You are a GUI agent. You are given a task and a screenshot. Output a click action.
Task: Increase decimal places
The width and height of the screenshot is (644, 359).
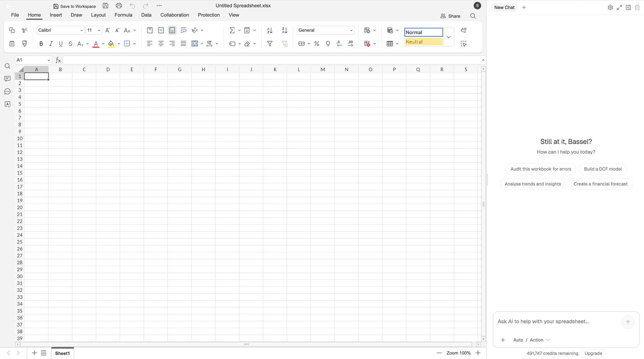tap(351, 44)
